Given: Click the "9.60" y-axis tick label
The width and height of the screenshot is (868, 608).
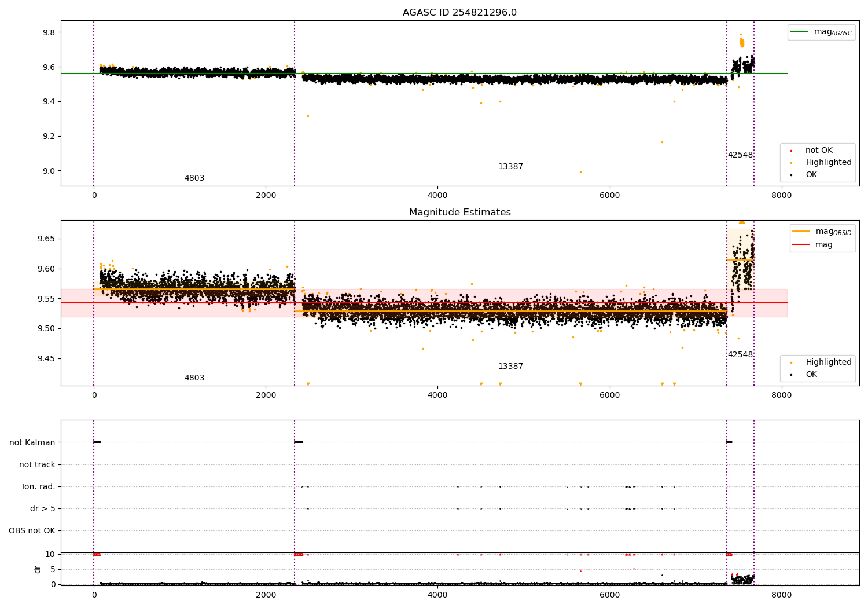Looking at the screenshot, I should (x=47, y=269).
